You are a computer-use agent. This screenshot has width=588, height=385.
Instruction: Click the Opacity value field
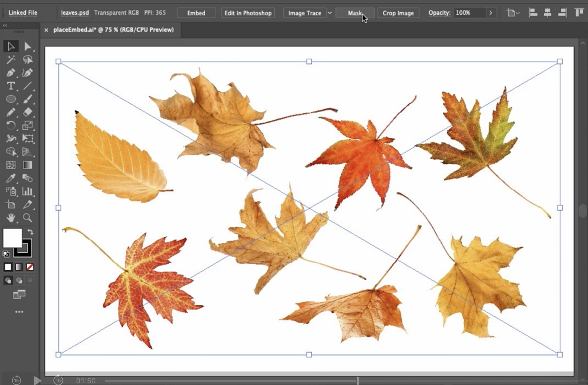pos(469,13)
